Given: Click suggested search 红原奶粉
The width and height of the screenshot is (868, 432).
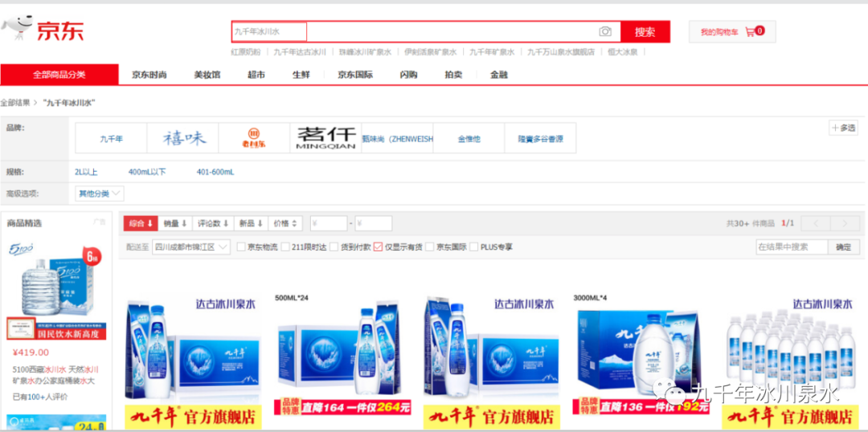Looking at the screenshot, I should pyautogui.click(x=246, y=52).
